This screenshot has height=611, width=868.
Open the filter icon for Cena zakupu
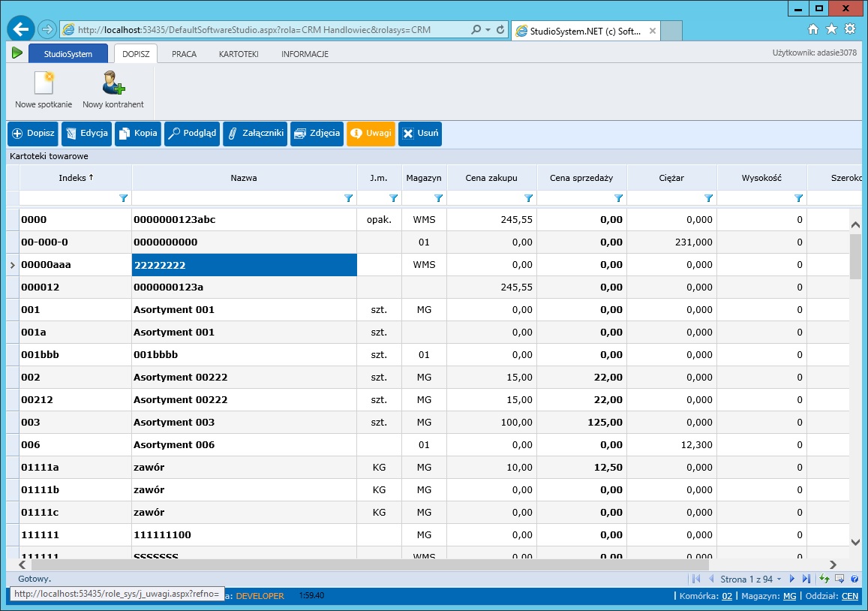[x=528, y=198]
